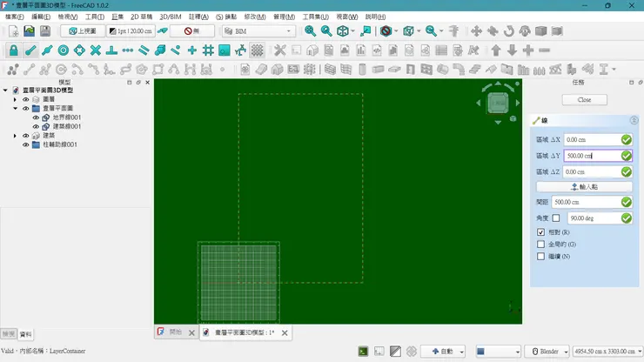This screenshot has height=362, width=644.
Task: Click the save document floppy icon
Action: (45, 31)
